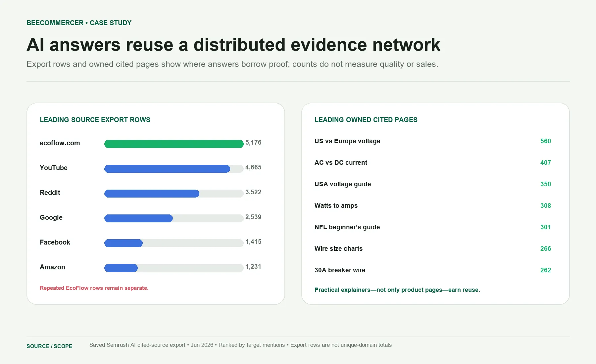Click the 560 citation count
This screenshot has height=364, width=596.
[546, 141]
